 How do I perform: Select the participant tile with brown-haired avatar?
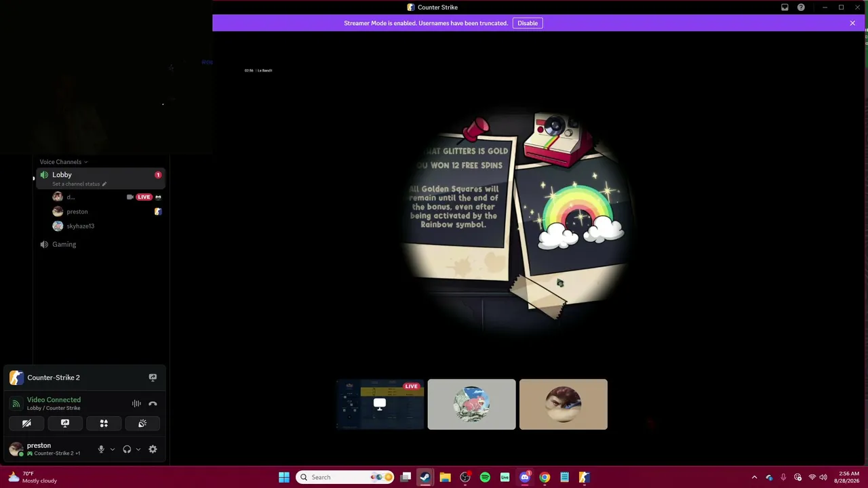(564, 405)
